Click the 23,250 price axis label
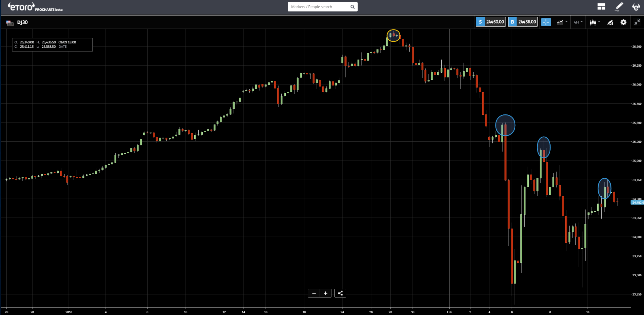644x315 pixels. pyautogui.click(x=637, y=294)
